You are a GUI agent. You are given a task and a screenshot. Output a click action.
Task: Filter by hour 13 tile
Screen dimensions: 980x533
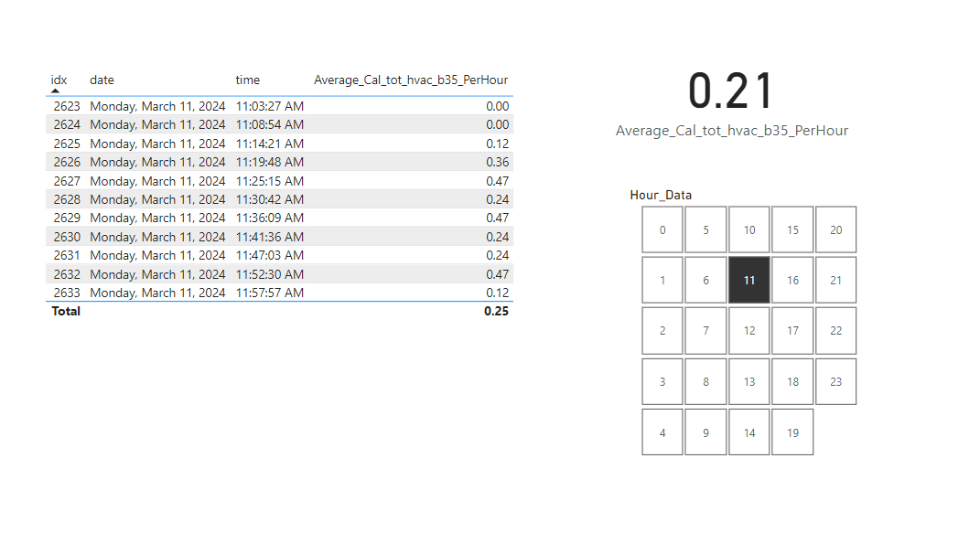[x=748, y=381]
